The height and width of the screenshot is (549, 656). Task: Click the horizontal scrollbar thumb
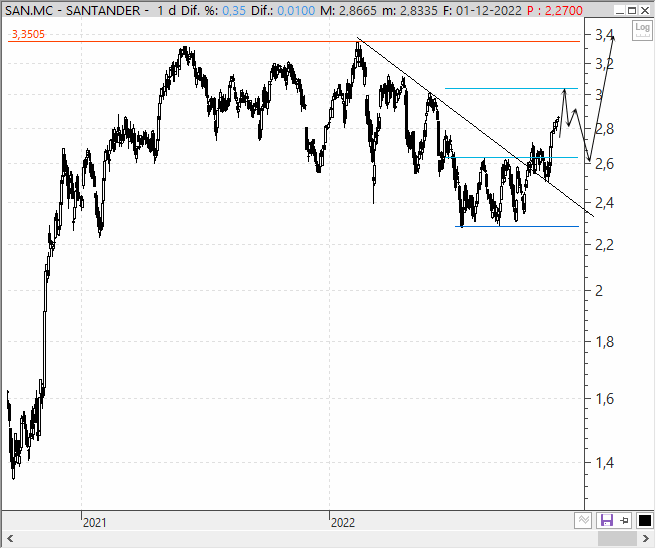617,539
